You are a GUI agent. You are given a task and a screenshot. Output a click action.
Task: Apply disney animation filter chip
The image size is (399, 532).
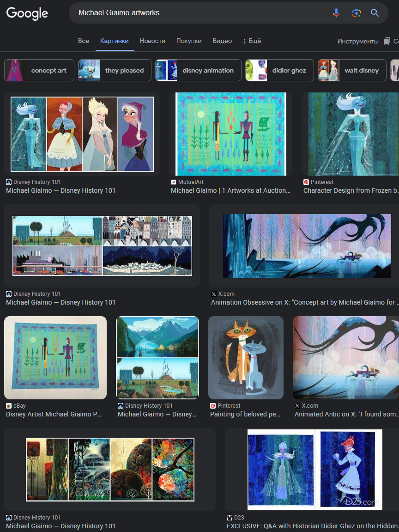[x=198, y=70]
